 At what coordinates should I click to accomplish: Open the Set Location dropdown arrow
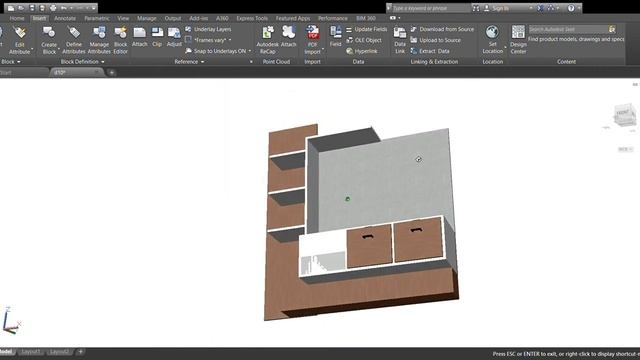505,47
